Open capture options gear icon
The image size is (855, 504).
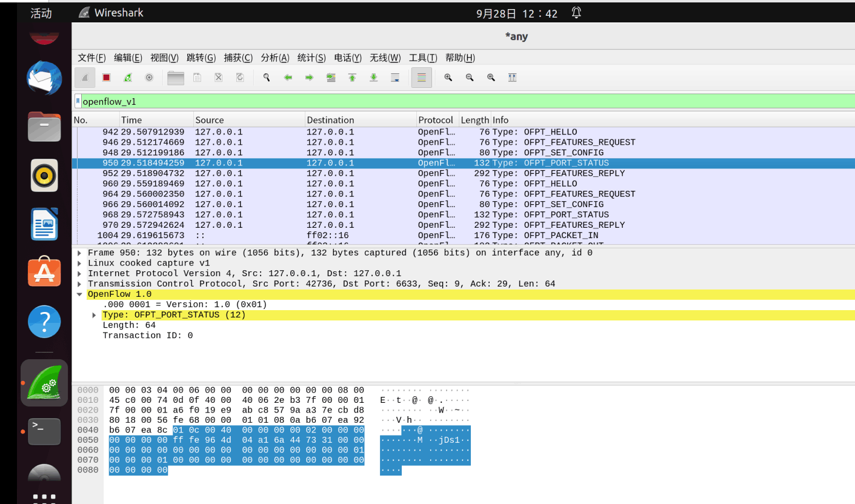149,78
